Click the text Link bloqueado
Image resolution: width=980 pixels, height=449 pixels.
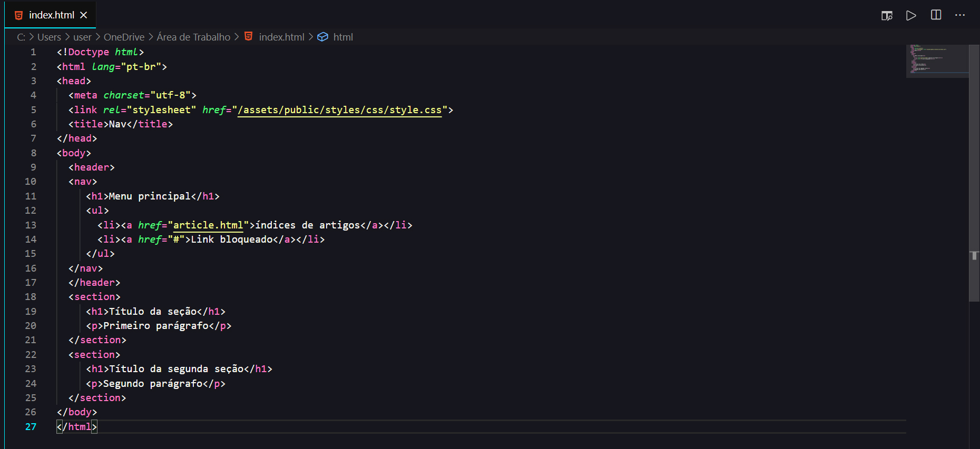click(232, 240)
